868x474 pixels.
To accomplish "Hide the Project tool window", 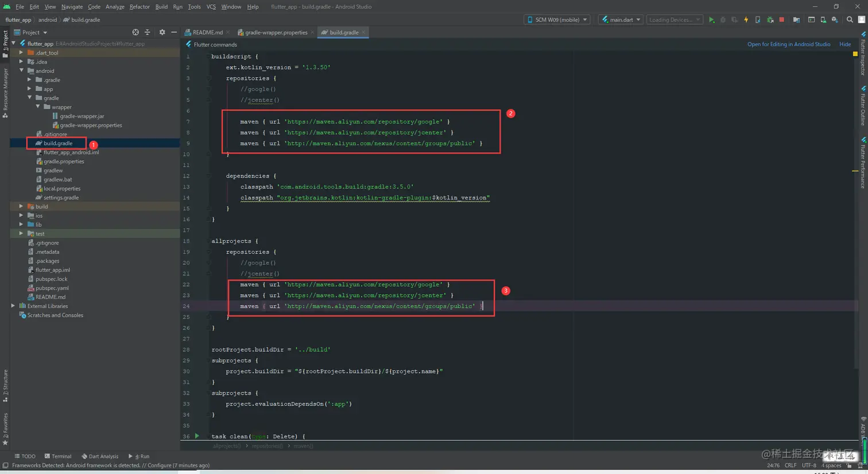I will coord(174,32).
